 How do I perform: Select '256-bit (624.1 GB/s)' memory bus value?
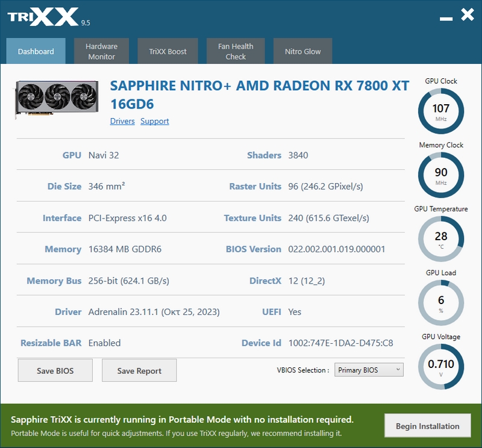tap(129, 281)
